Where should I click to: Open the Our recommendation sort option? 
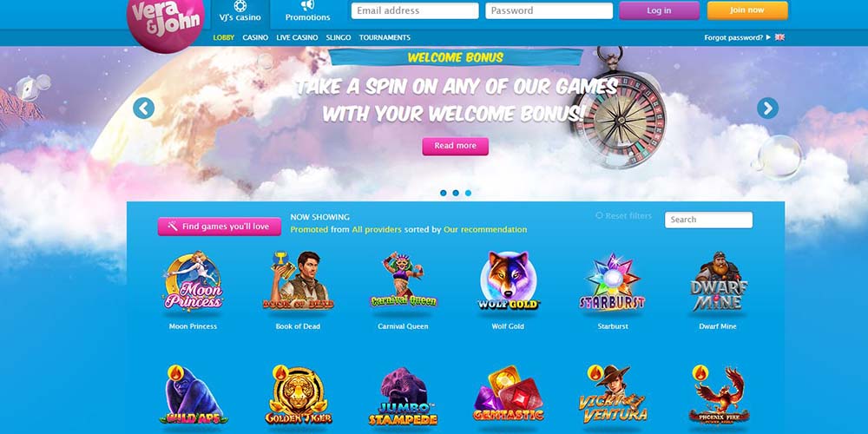click(485, 229)
